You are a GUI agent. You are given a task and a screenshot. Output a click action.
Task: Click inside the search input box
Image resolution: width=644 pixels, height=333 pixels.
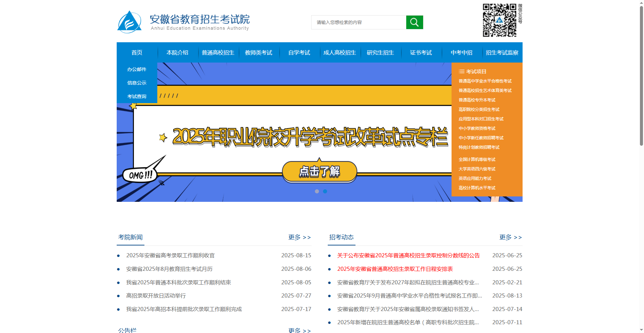[x=359, y=22]
